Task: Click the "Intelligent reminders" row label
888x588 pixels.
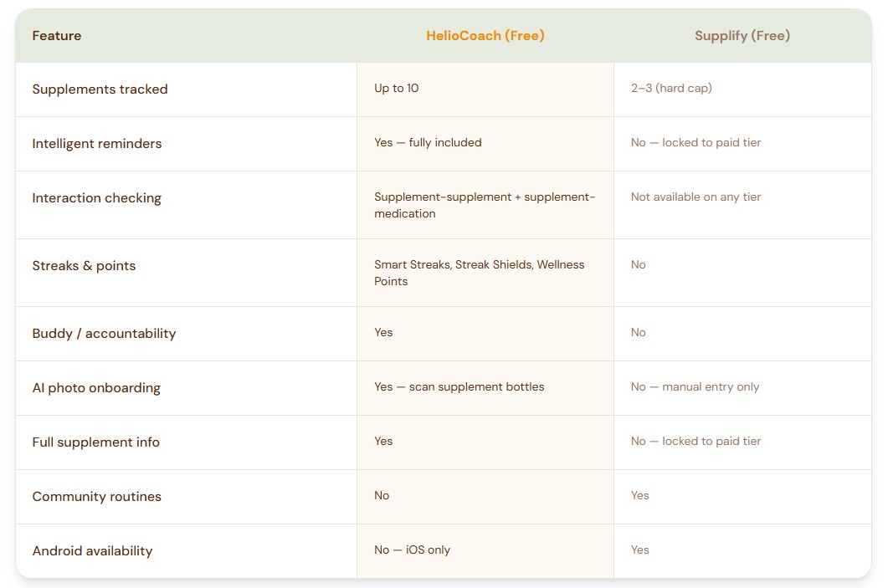Action: pyautogui.click(x=97, y=144)
